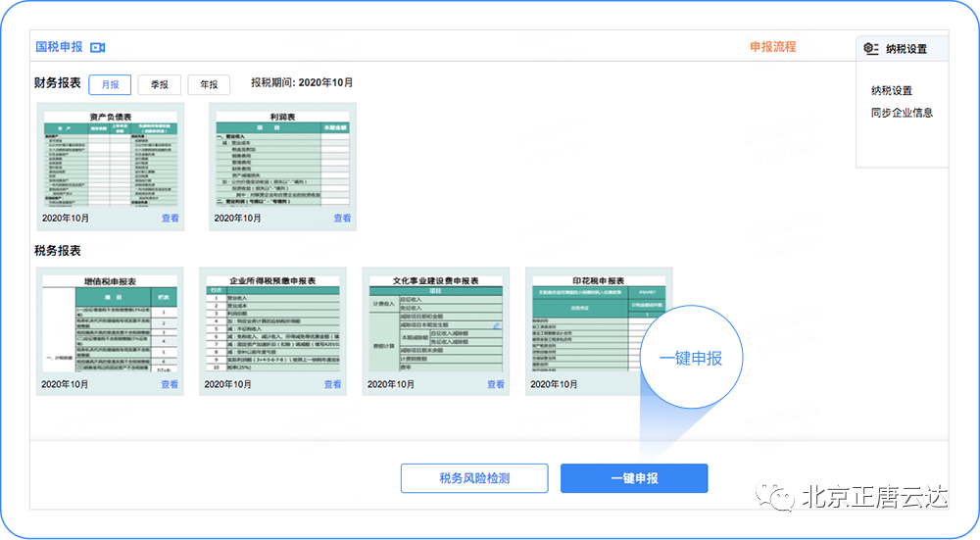Click the 税务风险检测 button
Image resolution: width=980 pixels, height=540 pixels.
click(474, 478)
